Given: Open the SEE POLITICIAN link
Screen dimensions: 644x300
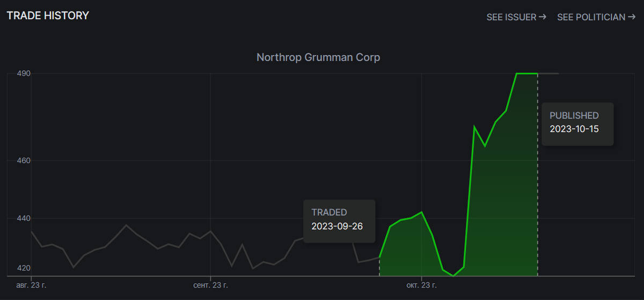Looking at the screenshot, I should click(597, 17).
